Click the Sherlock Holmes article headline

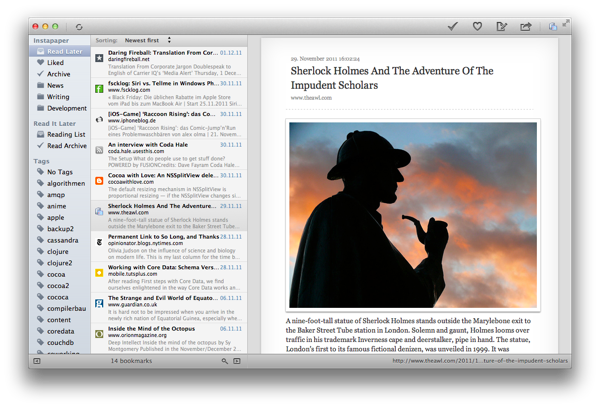tap(392, 78)
